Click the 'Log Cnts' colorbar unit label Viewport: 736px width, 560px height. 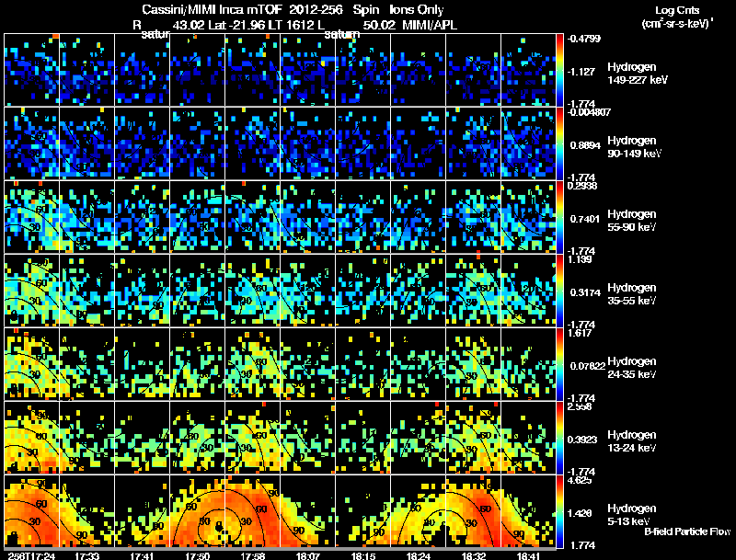point(677,10)
